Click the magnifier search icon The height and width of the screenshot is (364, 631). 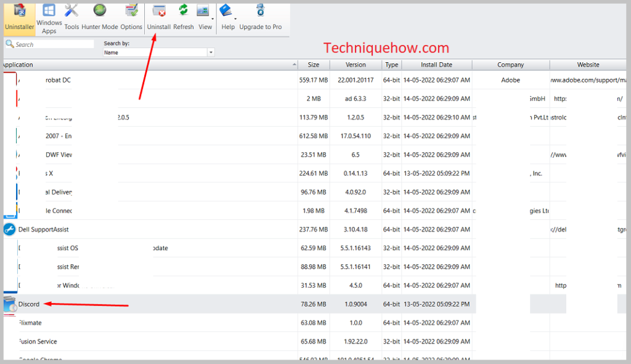[x=10, y=44]
